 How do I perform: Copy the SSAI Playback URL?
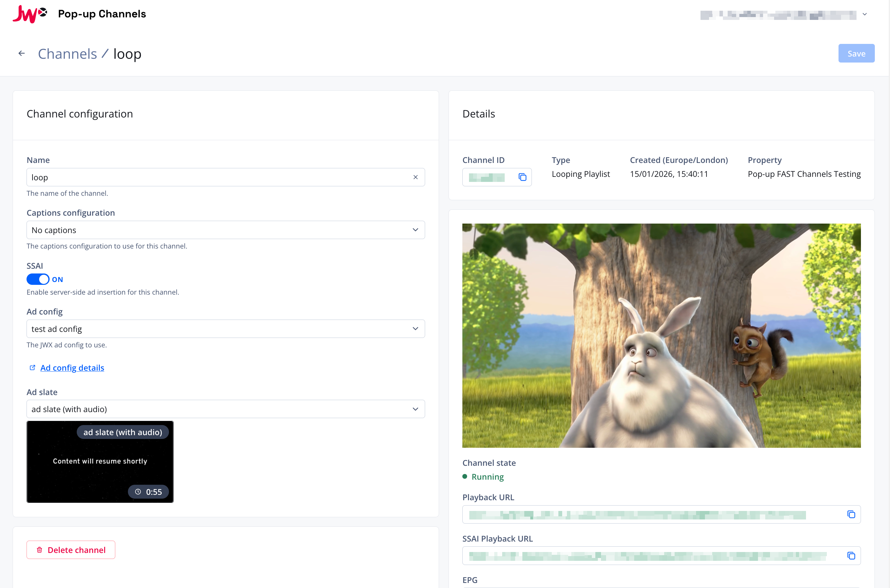coord(851,556)
